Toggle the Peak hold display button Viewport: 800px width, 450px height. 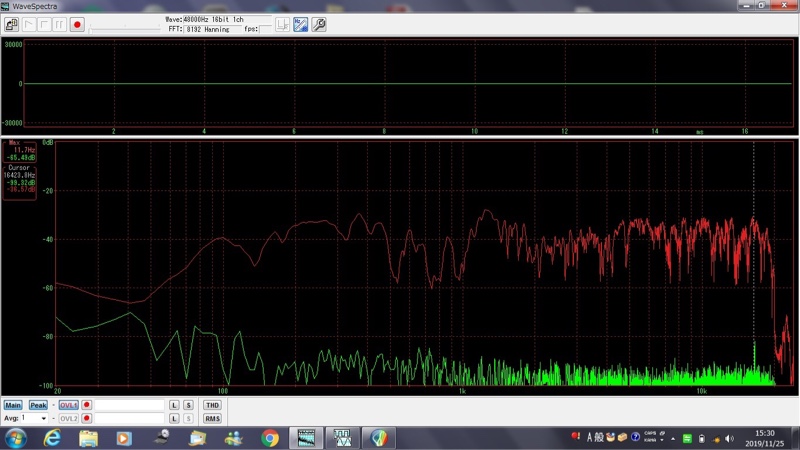point(38,405)
